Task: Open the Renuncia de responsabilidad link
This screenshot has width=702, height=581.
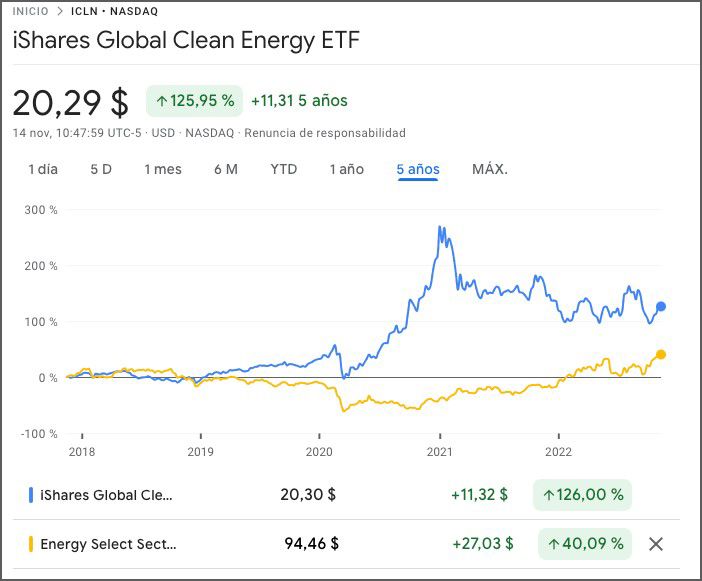Action: tap(325, 133)
